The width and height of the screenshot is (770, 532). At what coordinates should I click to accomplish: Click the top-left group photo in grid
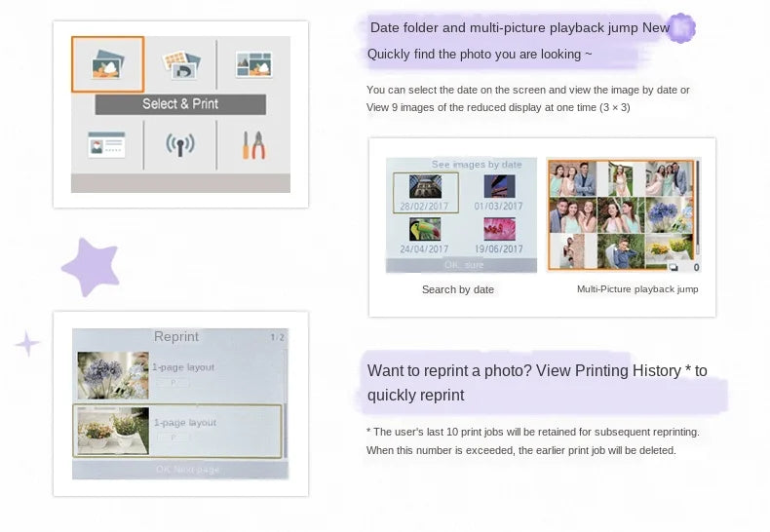click(x=572, y=179)
